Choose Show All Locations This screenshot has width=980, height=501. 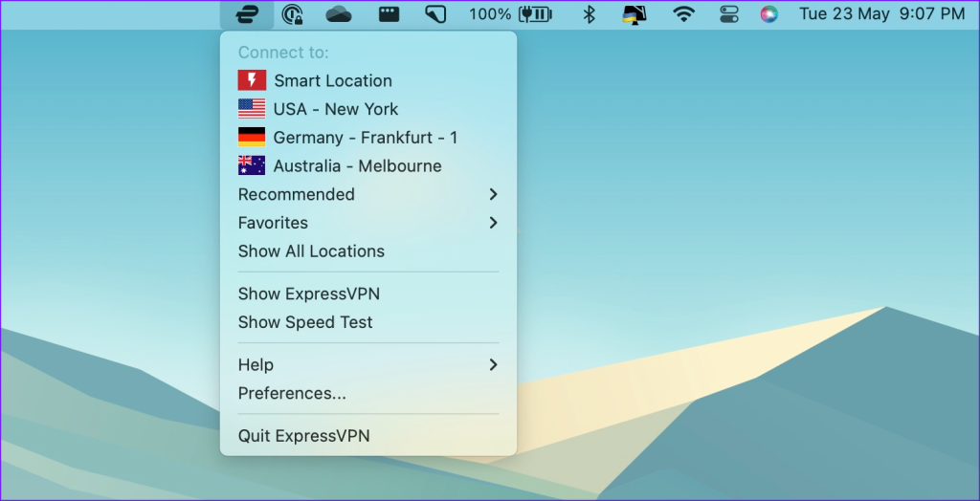pos(368,251)
